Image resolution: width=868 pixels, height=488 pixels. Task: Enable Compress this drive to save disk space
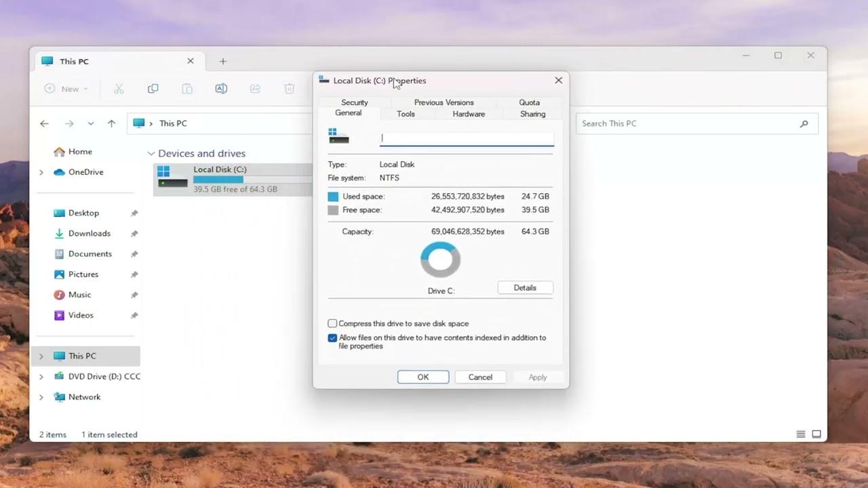332,323
